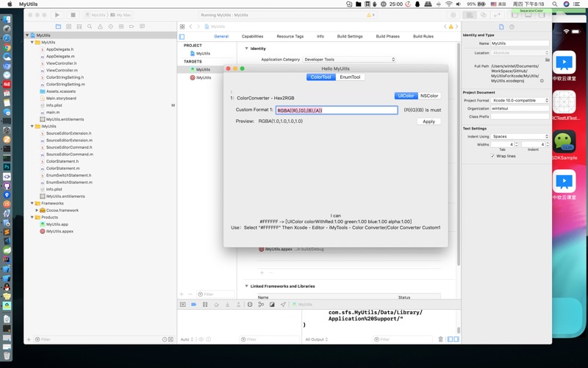Collapse the MyUtils project root disclosure triangle
The height and width of the screenshot is (368, 588).
tap(27, 35)
